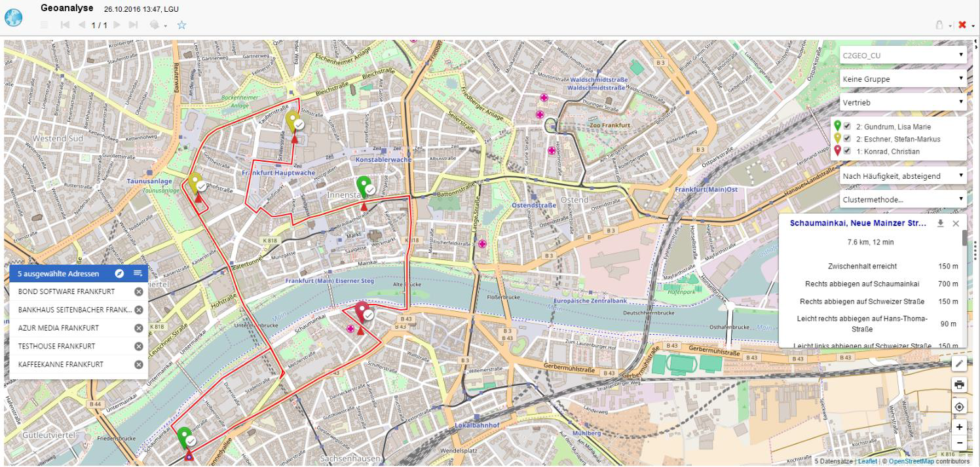Zoom in with the plus button
Screen dimensions: 980x467
pyautogui.click(x=959, y=427)
